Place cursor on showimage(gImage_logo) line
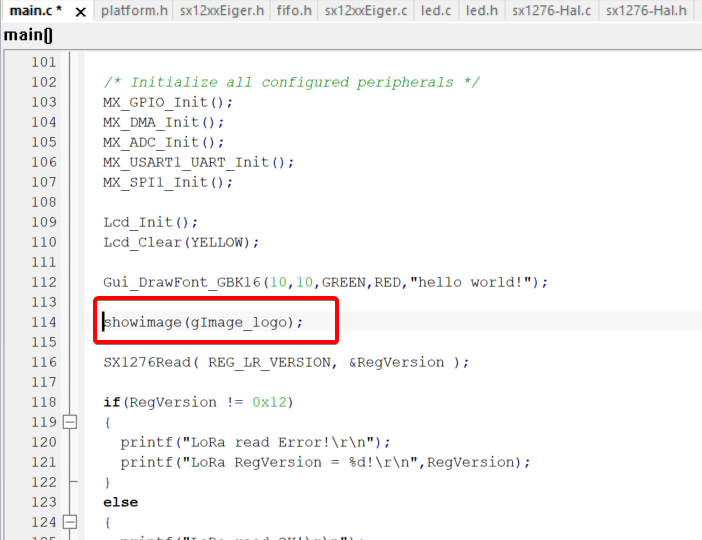Screen dimensions: 702x540 [202, 322]
